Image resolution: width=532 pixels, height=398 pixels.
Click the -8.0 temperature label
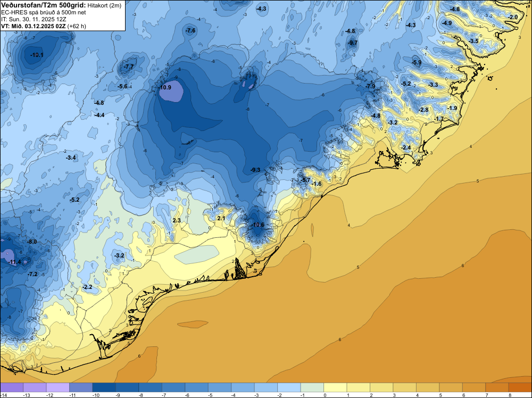pyautogui.click(x=32, y=242)
